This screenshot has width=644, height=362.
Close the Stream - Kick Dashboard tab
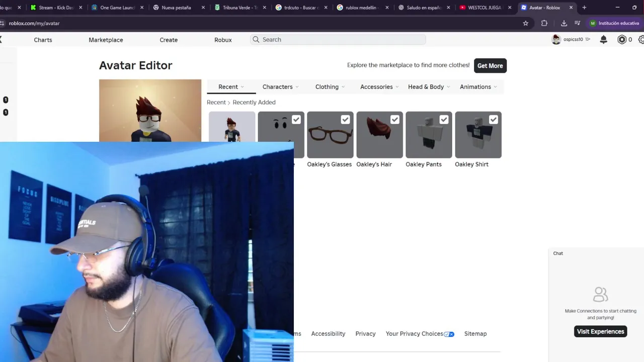(x=80, y=8)
